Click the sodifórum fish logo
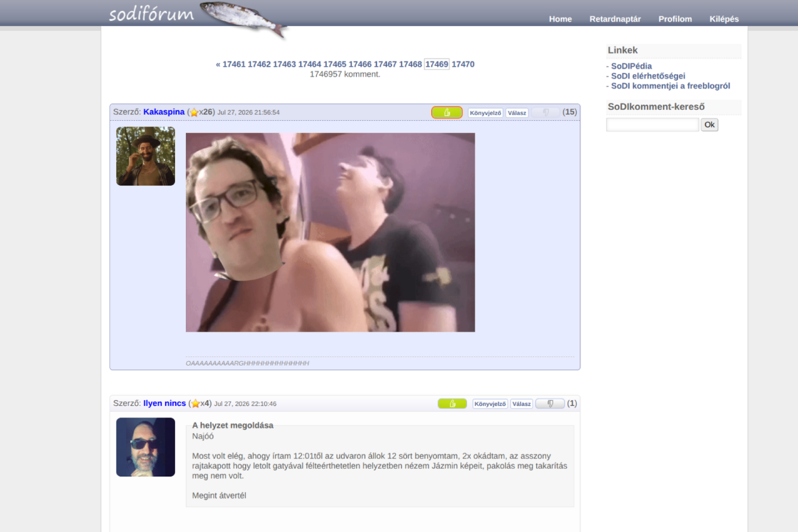The height and width of the screenshot is (532, 798). (197, 17)
